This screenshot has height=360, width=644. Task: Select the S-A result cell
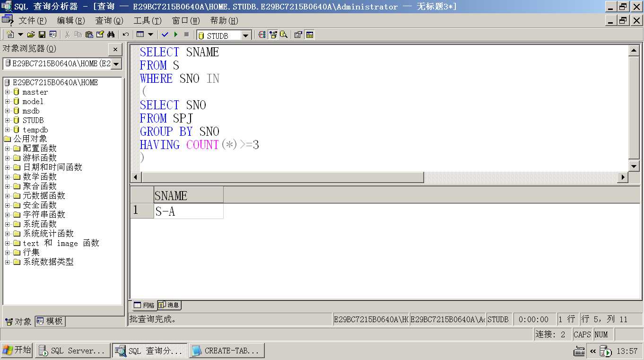click(x=189, y=211)
